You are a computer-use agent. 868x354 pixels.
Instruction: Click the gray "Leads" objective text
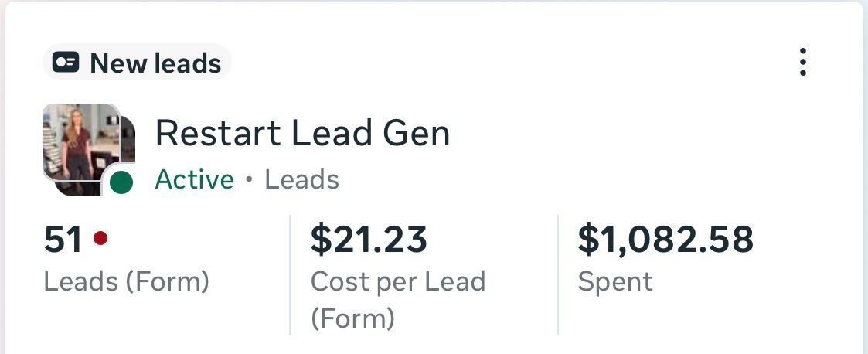pos(301,180)
